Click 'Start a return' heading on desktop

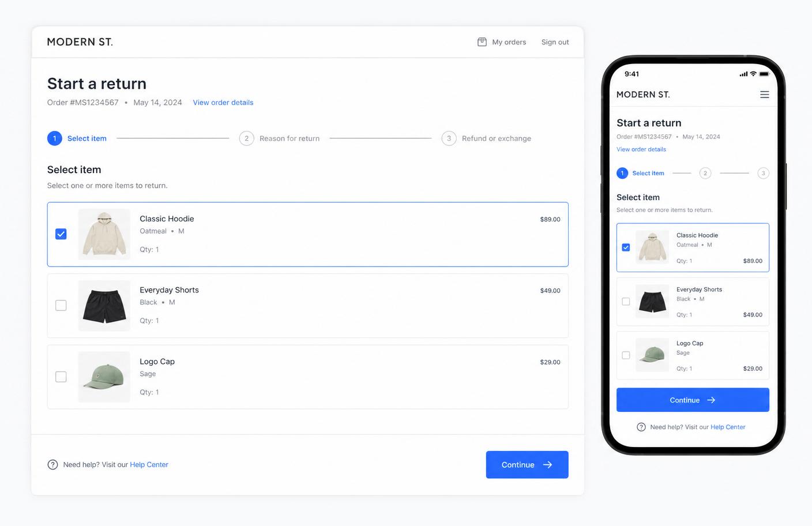coord(97,84)
